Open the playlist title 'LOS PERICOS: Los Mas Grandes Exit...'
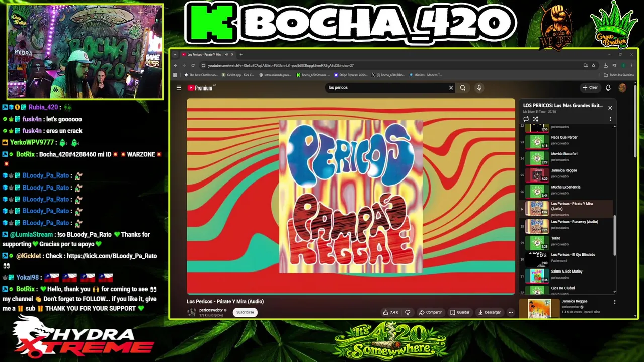The image size is (644, 362). 562,106
